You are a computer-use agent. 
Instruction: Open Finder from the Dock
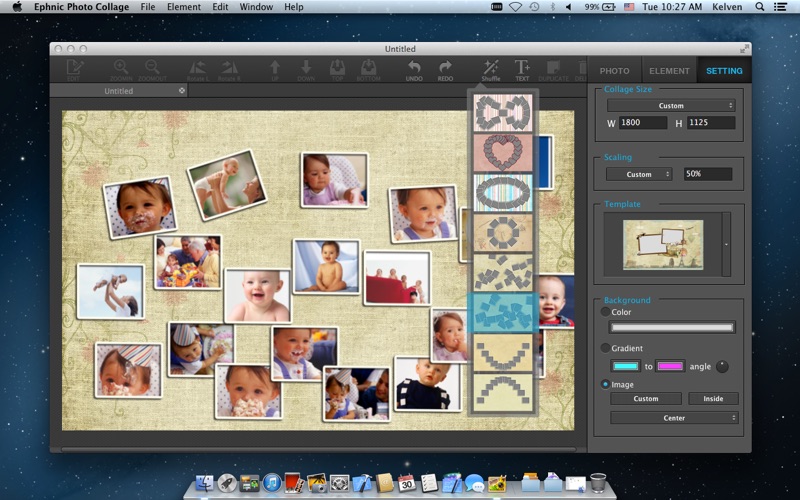click(204, 482)
